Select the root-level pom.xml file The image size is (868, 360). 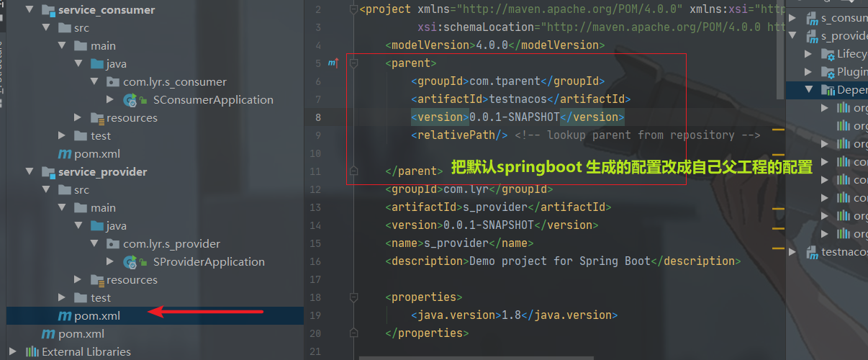click(x=81, y=334)
